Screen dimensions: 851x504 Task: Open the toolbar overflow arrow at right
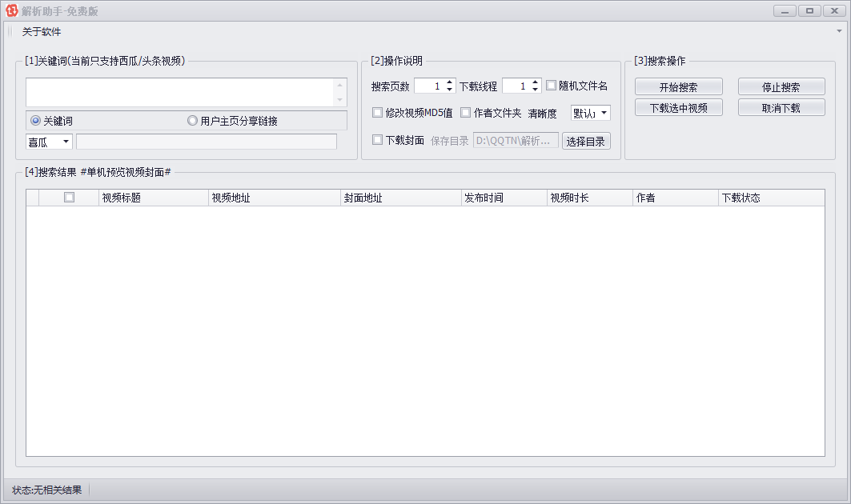(x=839, y=31)
